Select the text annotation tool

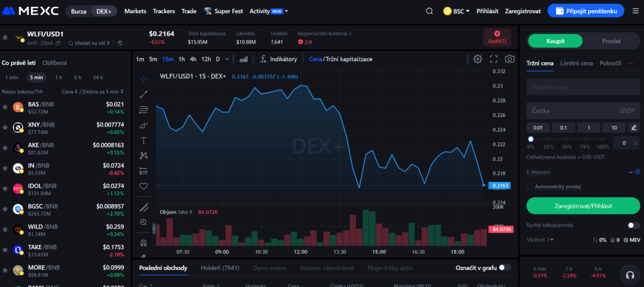coord(143,140)
